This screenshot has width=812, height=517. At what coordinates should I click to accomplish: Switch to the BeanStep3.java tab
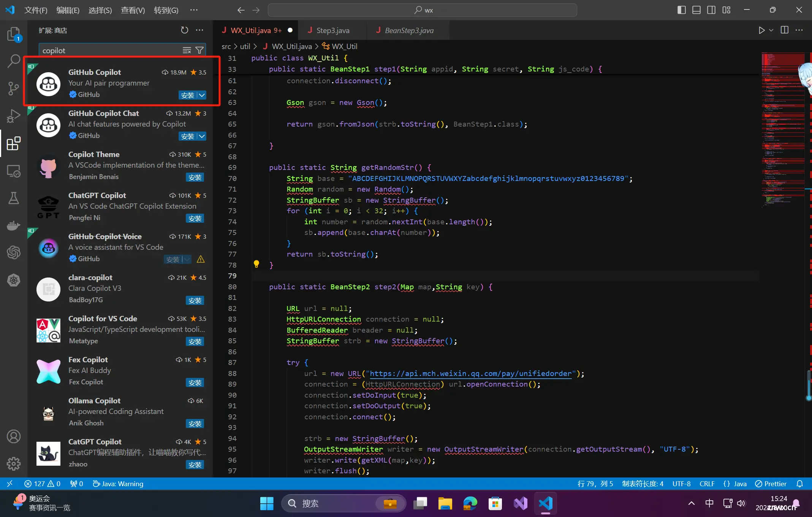tap(409, 30)
